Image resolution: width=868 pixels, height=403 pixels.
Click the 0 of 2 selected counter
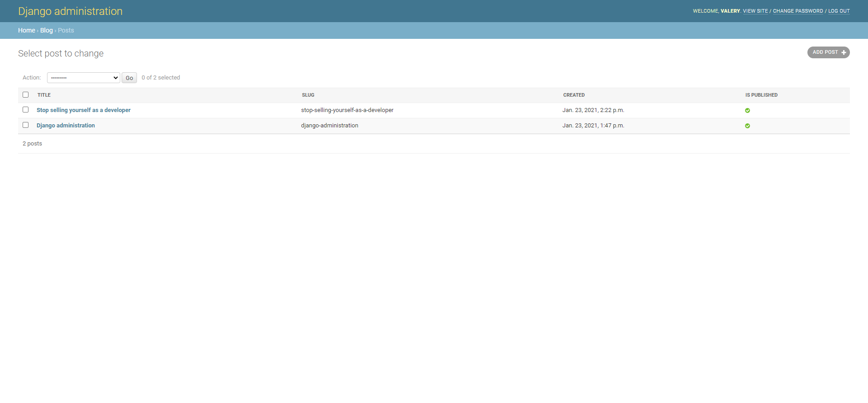click(x=160, y=78)
